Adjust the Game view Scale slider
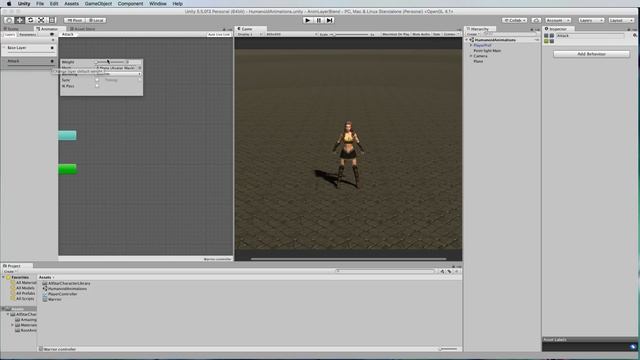The height and width of the screenshot is (360, 640). click(352, 35)
